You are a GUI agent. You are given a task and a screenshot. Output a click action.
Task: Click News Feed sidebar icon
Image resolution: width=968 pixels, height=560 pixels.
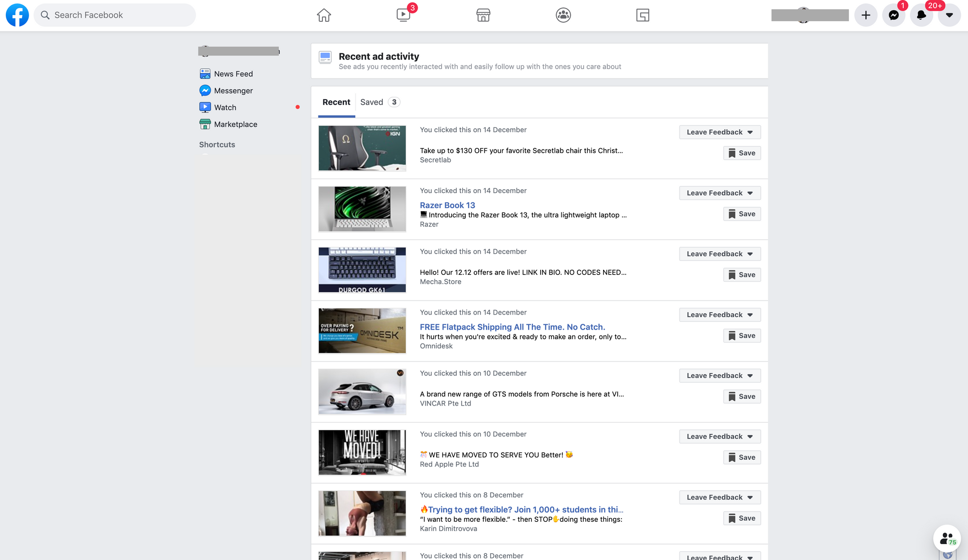[x=205, y=74]
